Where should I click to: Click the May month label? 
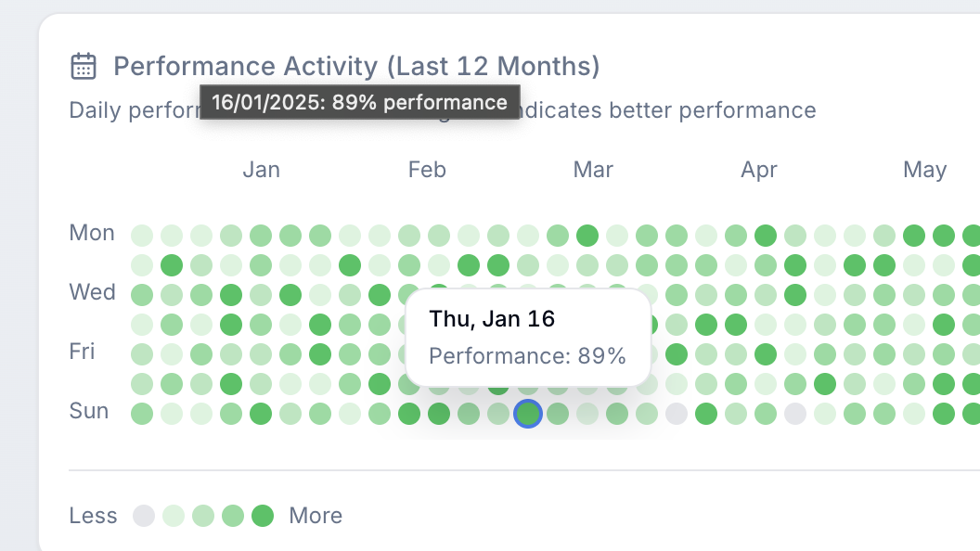[x=924, y=170]
